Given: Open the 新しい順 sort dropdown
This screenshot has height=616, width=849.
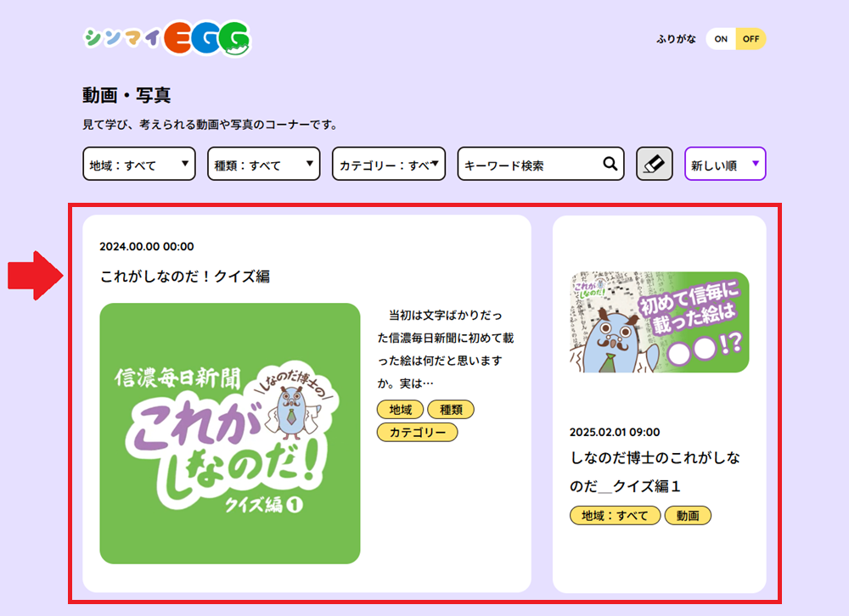Looking at the screenshot, I should 724,165.
